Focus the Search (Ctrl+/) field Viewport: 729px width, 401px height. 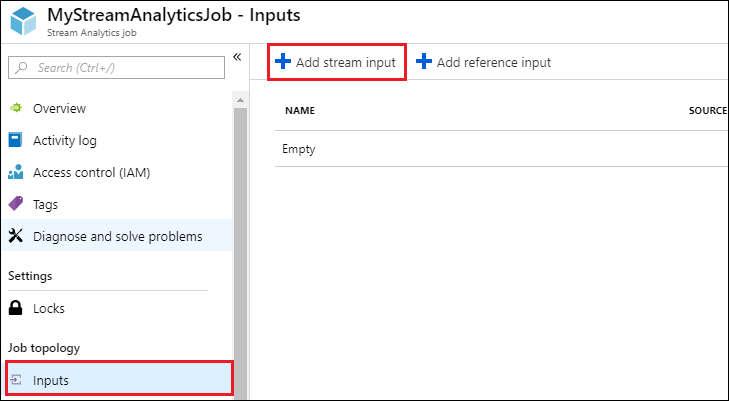pyautogui.click(x=116, y=68)
